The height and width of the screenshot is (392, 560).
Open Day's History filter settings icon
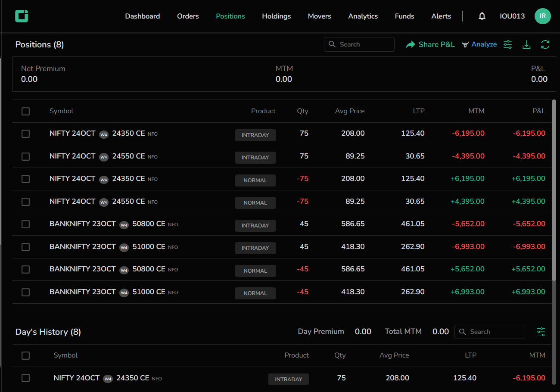[541, 332]
